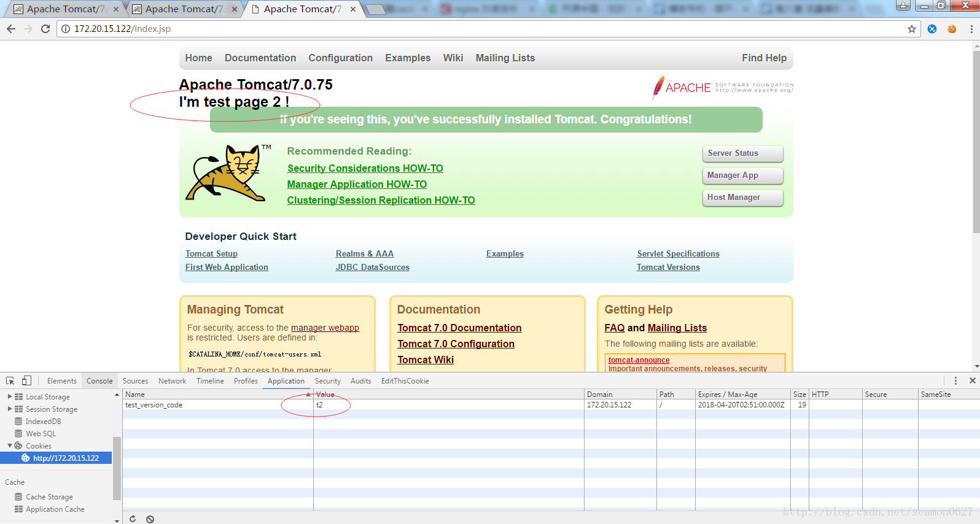Screen dimensions: 980x524
Task: Open the JDBC DataSources link
Action: coord(372,268)
